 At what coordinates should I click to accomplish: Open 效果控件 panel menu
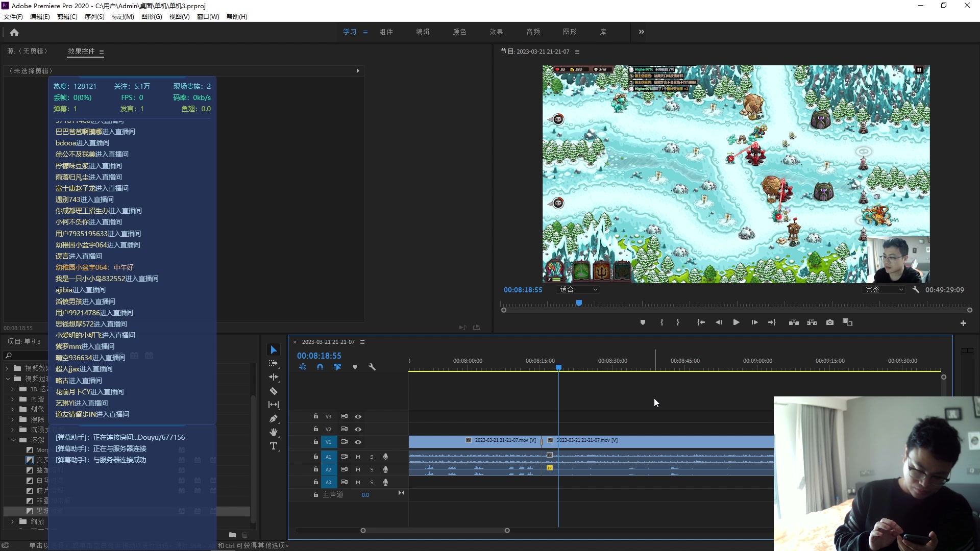click(102, 52)
